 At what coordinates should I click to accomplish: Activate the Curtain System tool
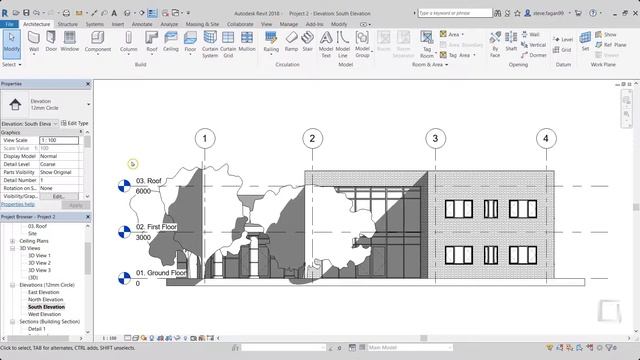210,44
